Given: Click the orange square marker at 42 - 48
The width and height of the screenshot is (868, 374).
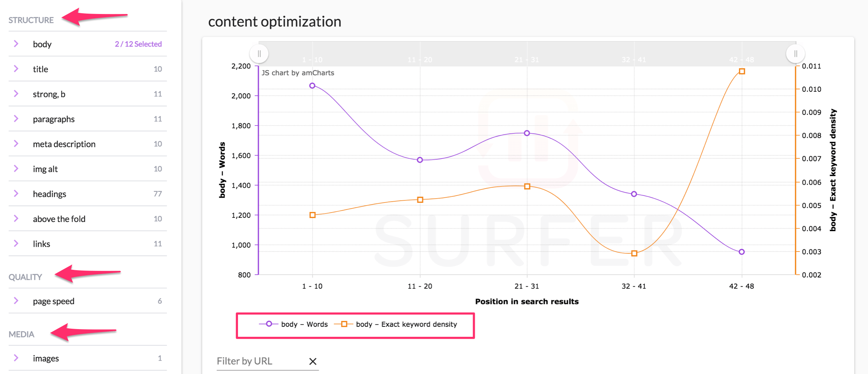Looking at the screenshot, I should (x=742, y=71).
